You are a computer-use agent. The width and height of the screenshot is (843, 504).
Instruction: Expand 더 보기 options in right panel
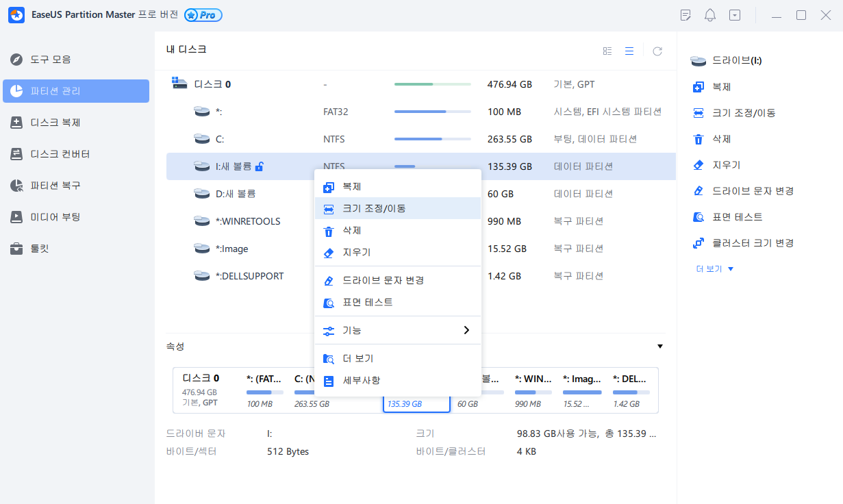tap(712, 268)
